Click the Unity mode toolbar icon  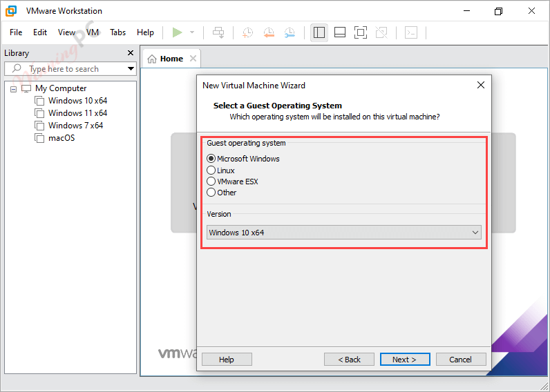(381, 32)
